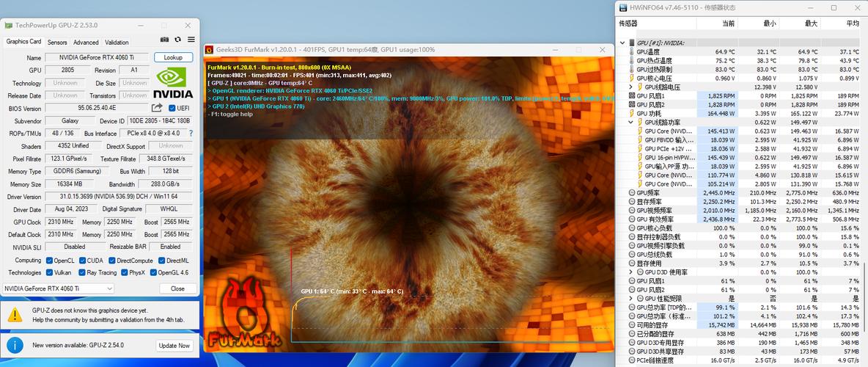Toggle the Ray Tracing checkbox
Screen dimensions: 868x367
[x=82, y=273]
